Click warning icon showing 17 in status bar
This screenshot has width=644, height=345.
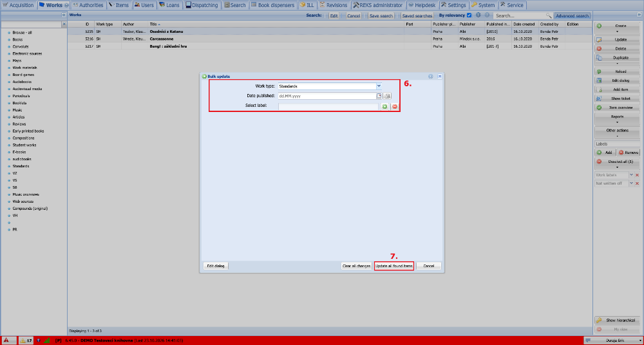[x=26, y=340]
